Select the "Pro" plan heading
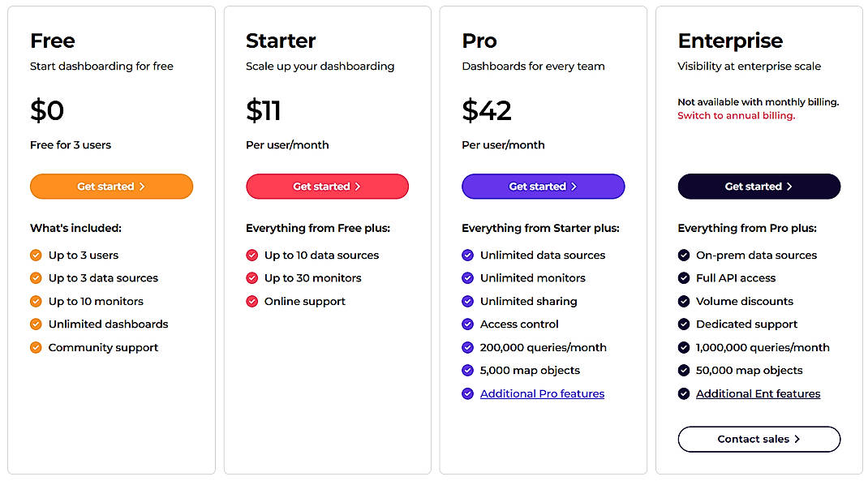This screenshot has height=481, width=868. (479, 40)
